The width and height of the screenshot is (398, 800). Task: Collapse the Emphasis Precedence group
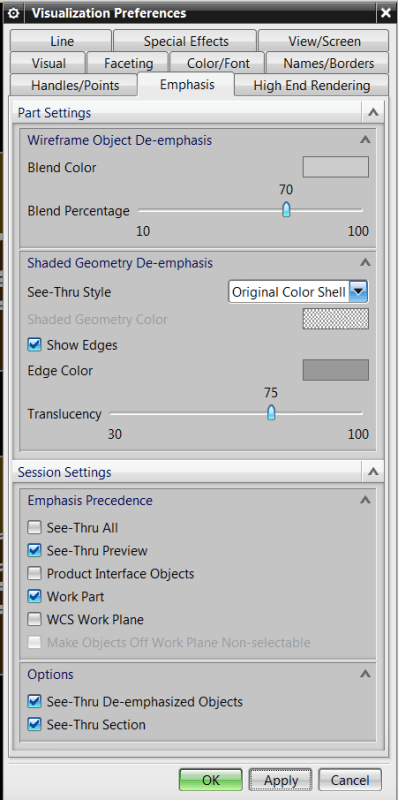365,500
